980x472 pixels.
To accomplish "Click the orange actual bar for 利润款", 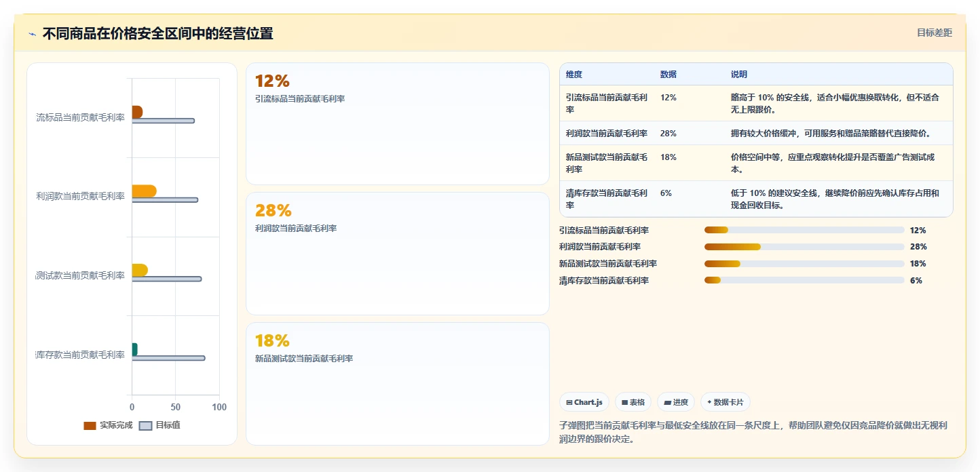I will [x=144, y=191].
